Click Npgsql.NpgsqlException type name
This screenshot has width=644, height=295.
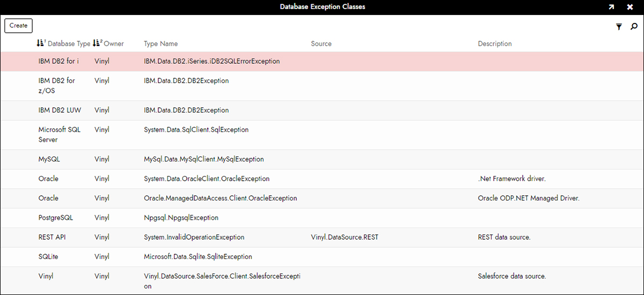181,218
